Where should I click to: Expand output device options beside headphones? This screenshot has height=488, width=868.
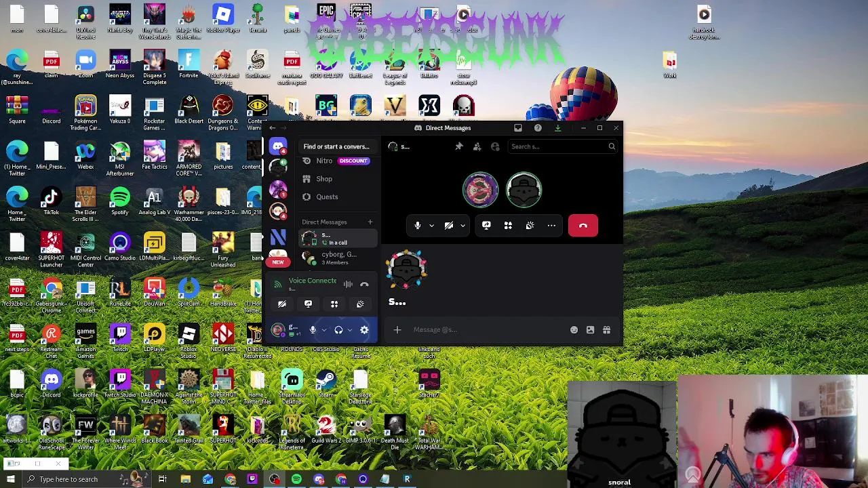point(350,330)
